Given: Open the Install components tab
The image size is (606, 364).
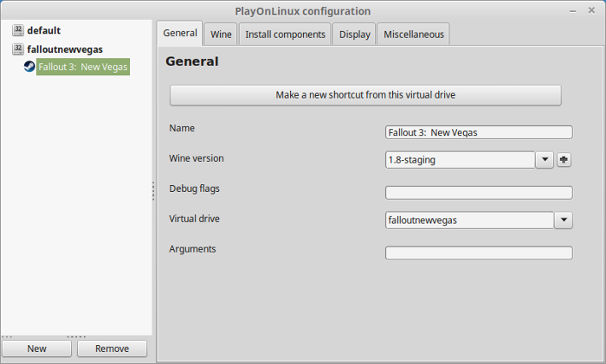Looking at the screenshot, I should [285, 35].
